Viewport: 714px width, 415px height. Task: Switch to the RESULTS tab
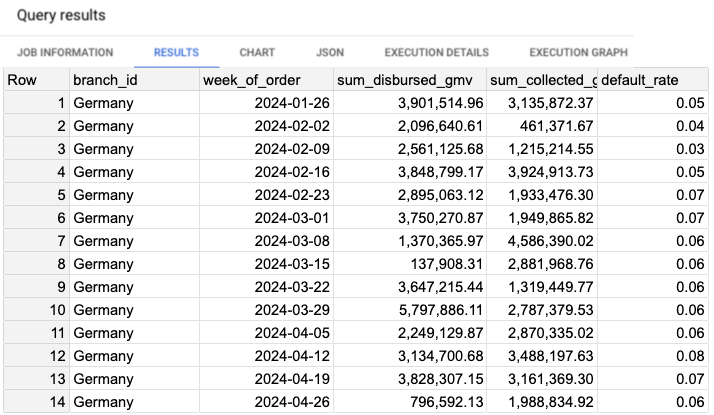(x=176, y=52)
